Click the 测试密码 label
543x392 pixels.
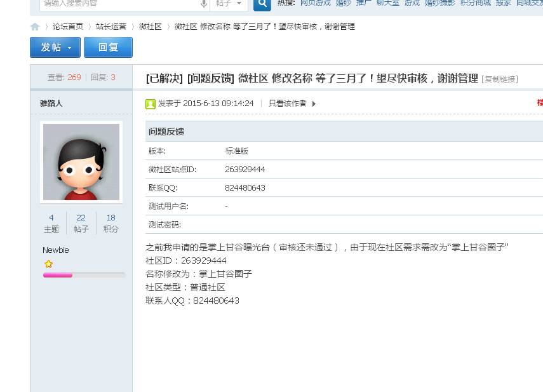click(165, 225)
